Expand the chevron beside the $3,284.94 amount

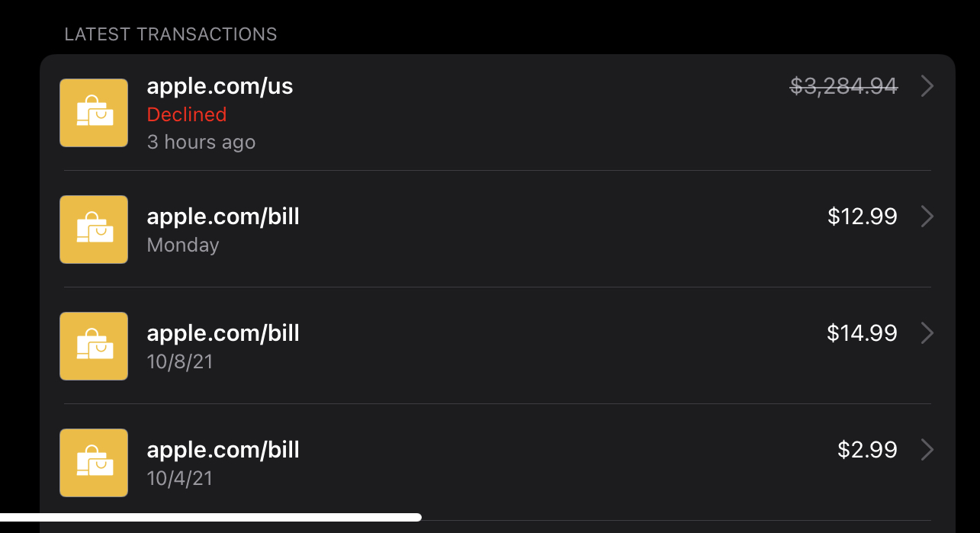[927, 86]
